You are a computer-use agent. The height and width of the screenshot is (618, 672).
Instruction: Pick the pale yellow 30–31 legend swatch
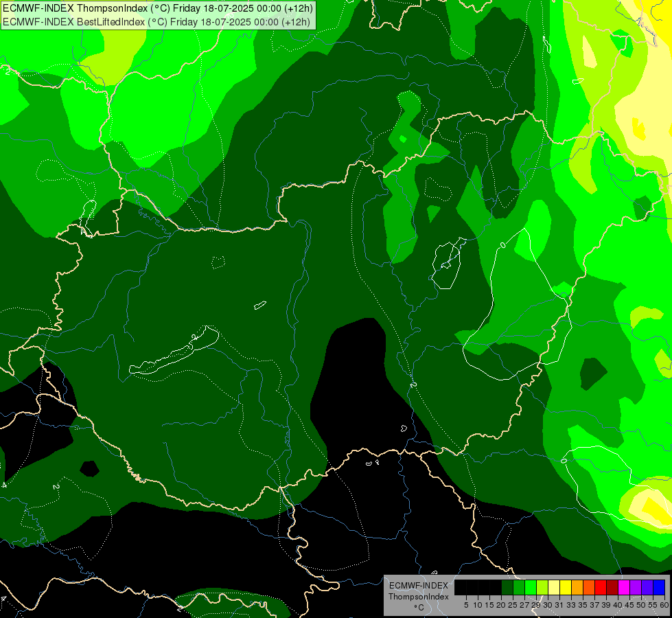(554, 587)
